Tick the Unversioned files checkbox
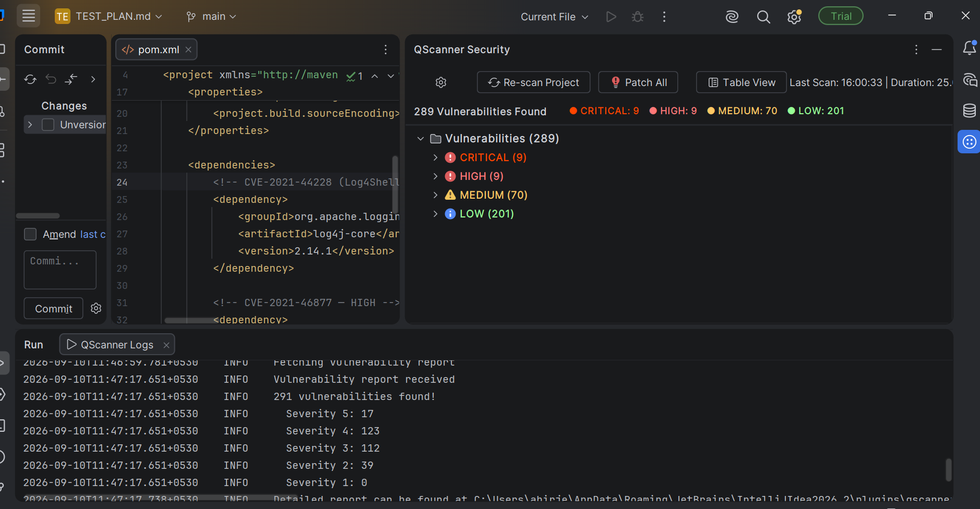This screenshot has height=509, width=980. (48, 125)
